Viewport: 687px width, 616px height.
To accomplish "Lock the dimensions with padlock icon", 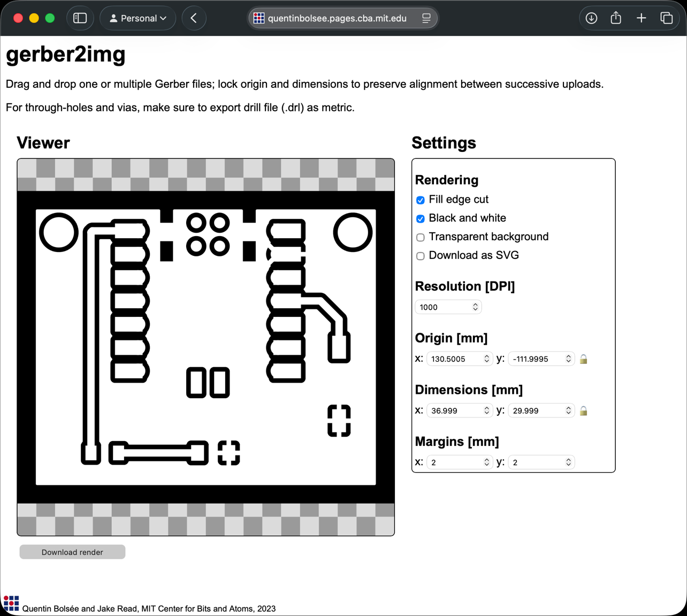I will pos(584,411).
